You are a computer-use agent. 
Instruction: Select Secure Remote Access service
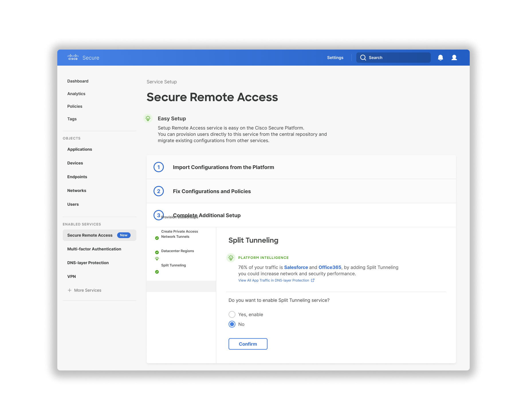point(99,235)
